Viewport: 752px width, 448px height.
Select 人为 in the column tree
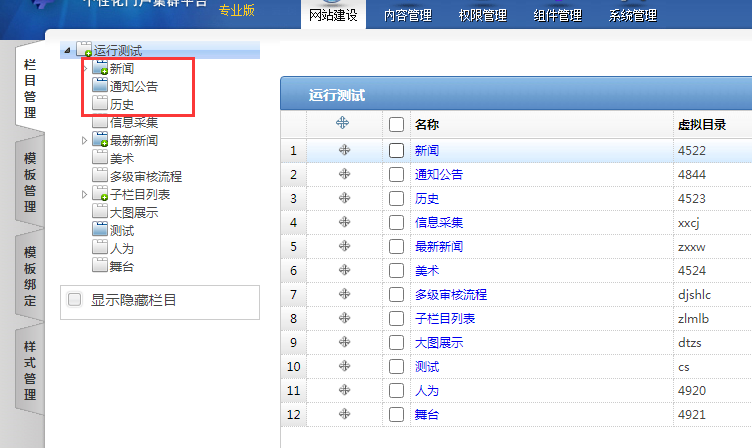click(121, 248)
